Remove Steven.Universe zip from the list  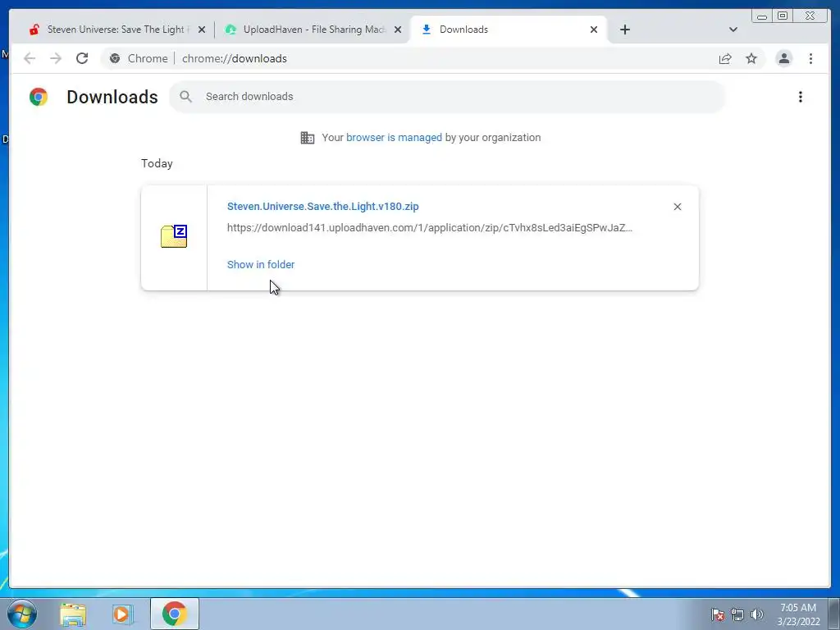(677, 207)
